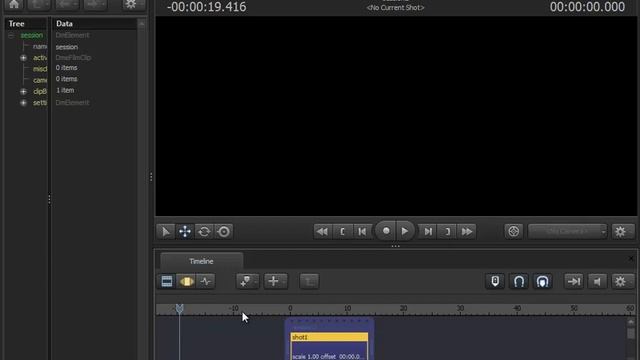Click the plus add-clip button in timeline
This screenshot has width=640, height=360.
pos(276,281)
